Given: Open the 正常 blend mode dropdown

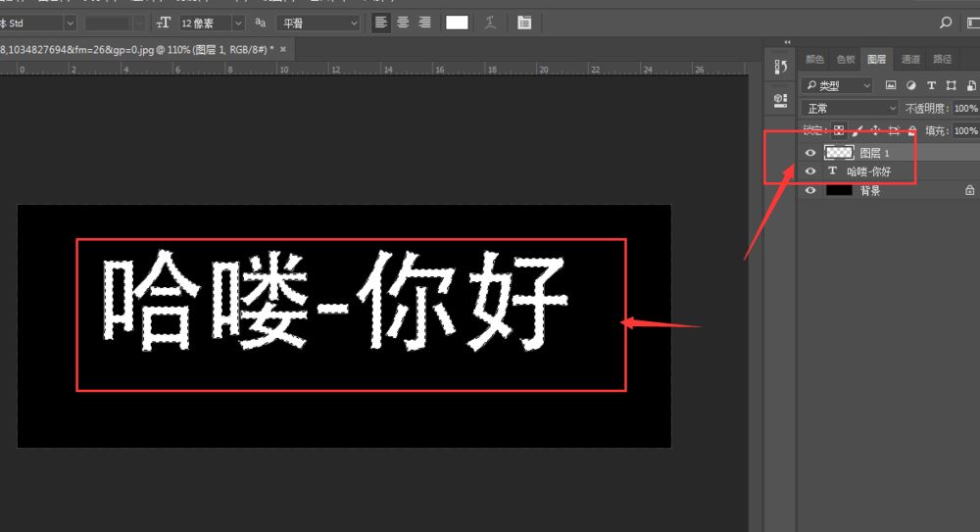Looking at the screenshot, I should pos(850,108).
